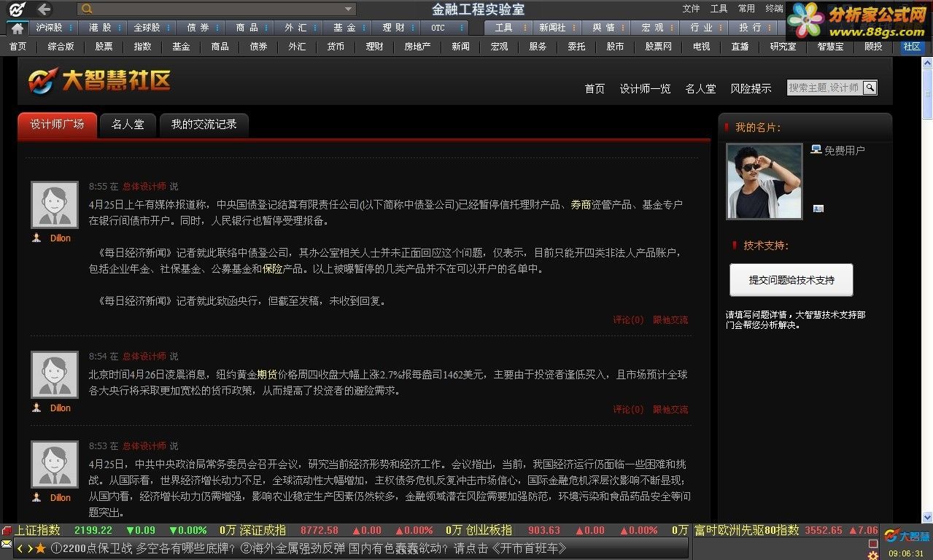Open 首页 in community header navigation
This screenshot has width=933, height=560.
pyautogui.click(x=595, y=88)
